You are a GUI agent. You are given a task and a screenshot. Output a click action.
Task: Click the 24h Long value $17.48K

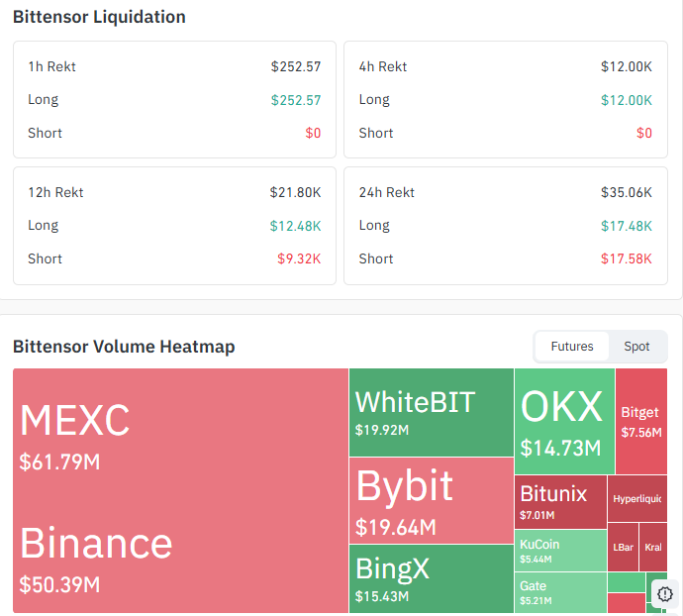[x=627, y=226]
